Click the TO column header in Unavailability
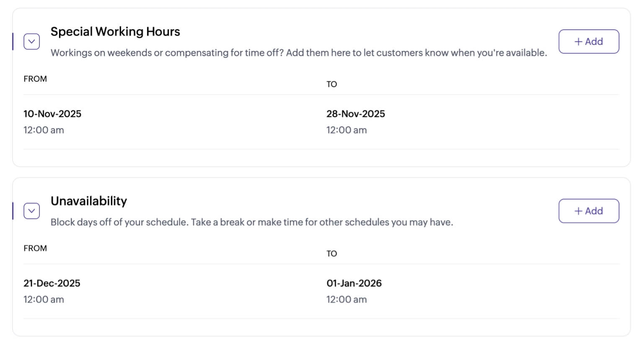Screen dimensions: 644x348 point(331,254)
